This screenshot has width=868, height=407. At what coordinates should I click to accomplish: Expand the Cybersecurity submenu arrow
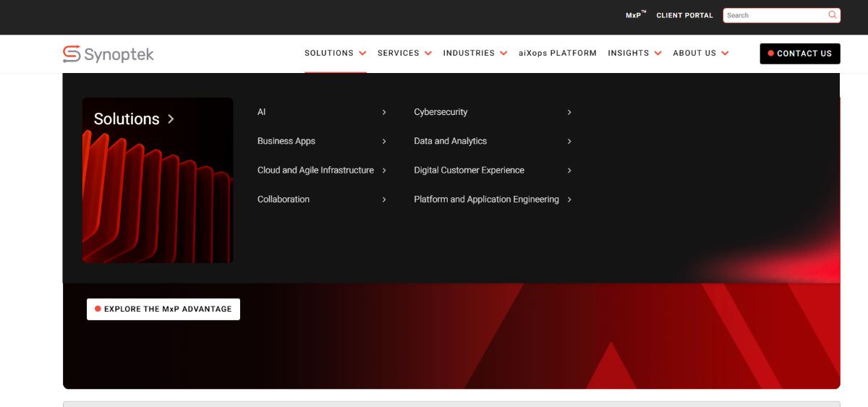tap(569, 112)
